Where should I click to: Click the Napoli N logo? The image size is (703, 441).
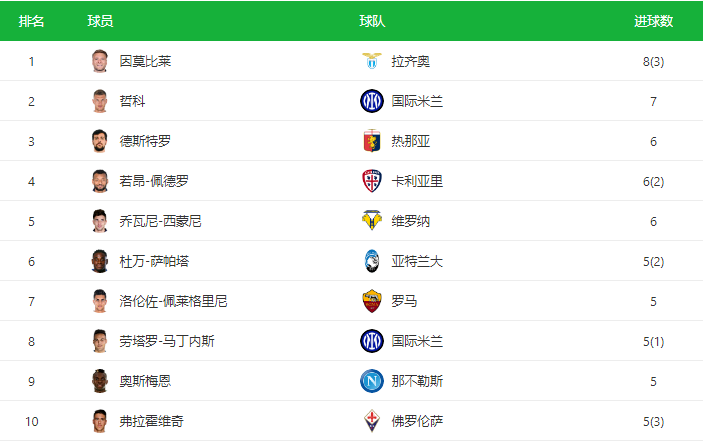click(x=372, y=381)
